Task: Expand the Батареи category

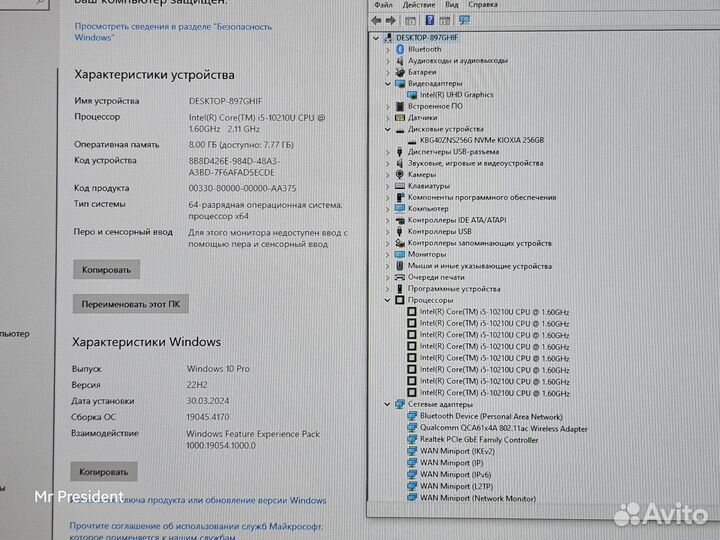Action: tap(388, 73)
